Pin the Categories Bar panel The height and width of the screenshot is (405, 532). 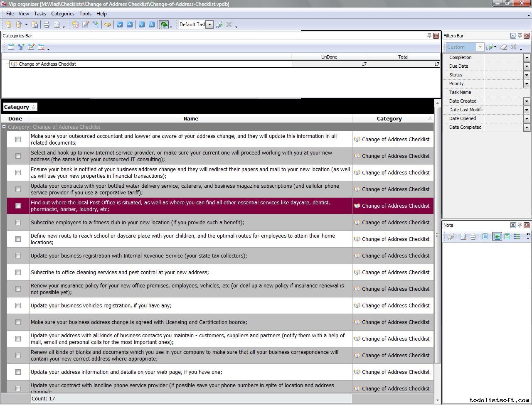pos(429,36)
